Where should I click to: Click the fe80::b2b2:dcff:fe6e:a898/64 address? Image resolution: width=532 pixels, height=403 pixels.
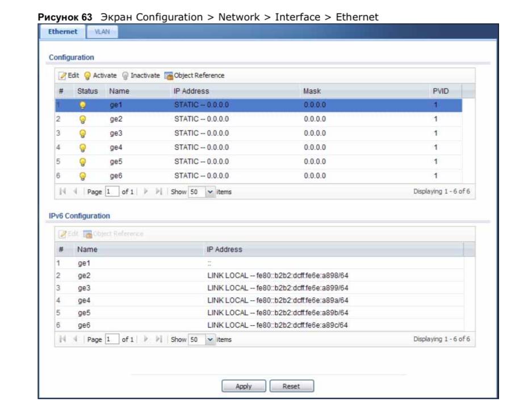click(302, 276)
